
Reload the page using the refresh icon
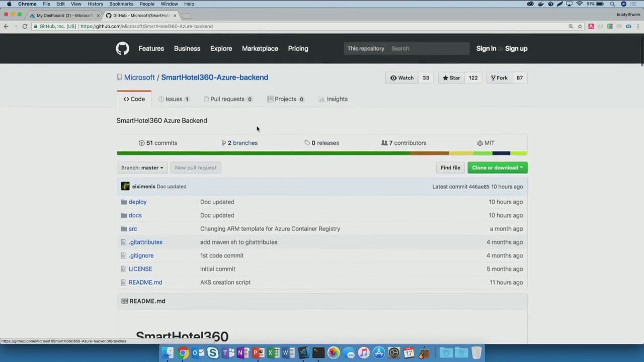point(25,26)
